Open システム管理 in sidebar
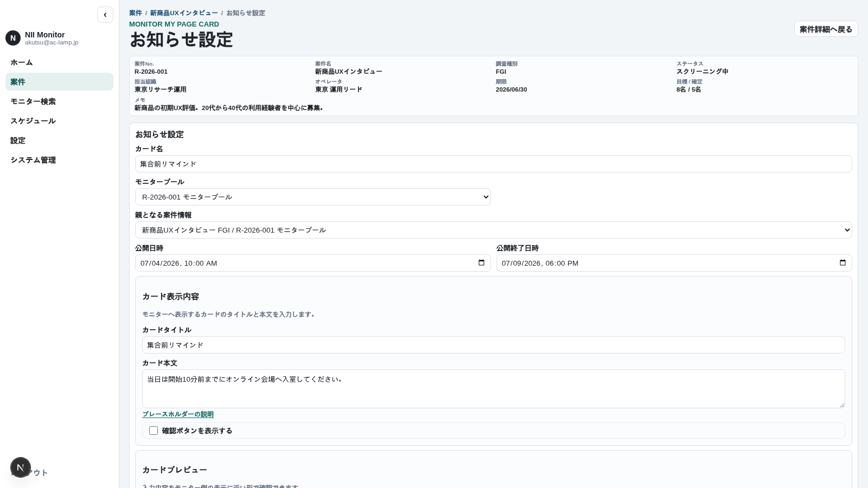 [x=59, y=160]
